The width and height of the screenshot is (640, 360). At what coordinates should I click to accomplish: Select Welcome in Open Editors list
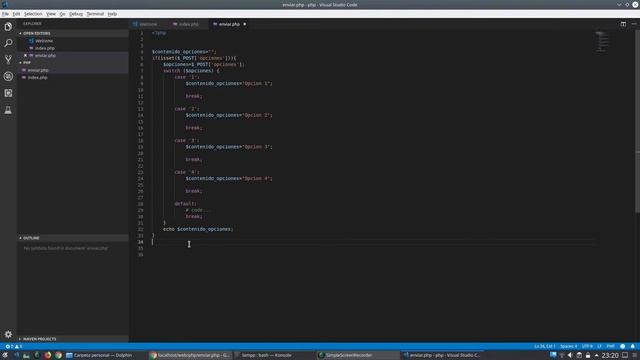pyautogui.click(x=73, y=41)
